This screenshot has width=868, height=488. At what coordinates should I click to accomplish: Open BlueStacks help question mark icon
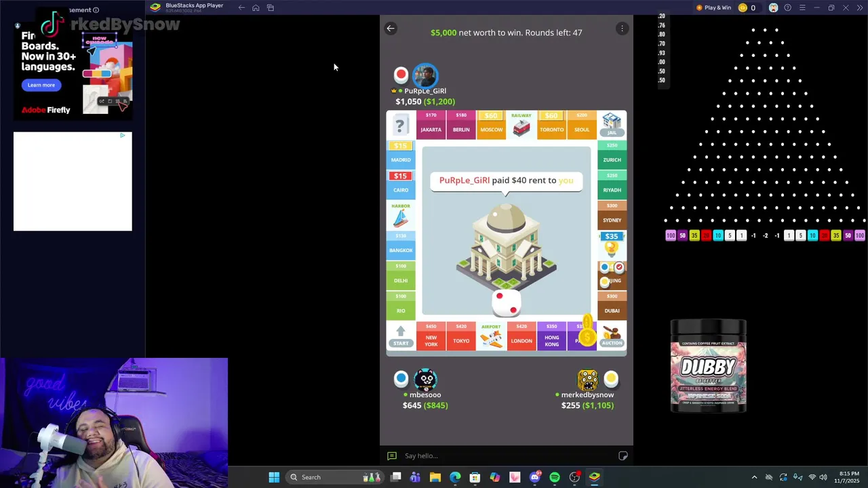(787, 7)
